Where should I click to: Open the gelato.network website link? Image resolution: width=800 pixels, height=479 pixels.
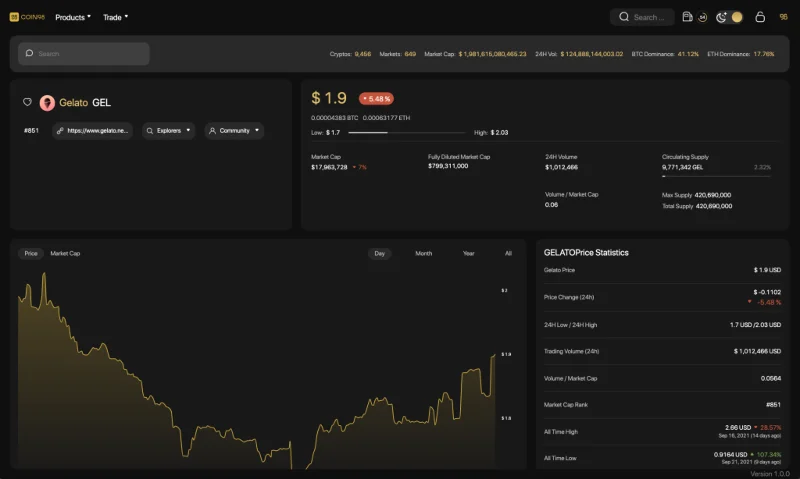tap(92, 131)
